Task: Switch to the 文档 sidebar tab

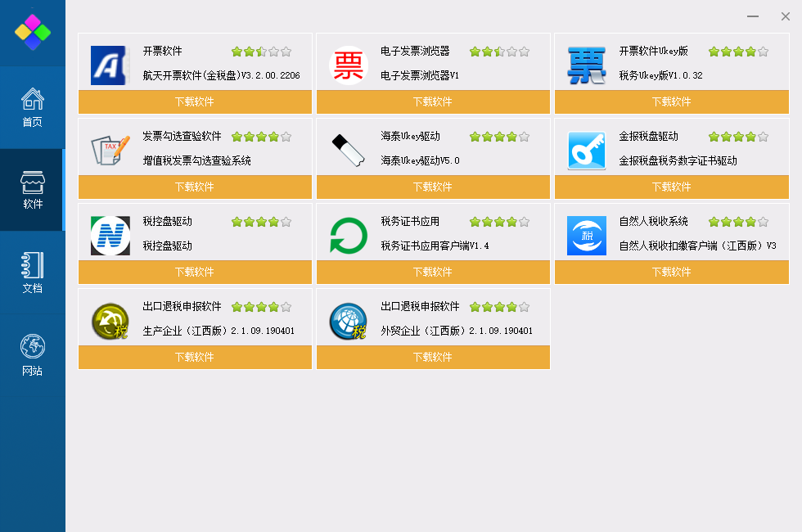Action: click(x=32, y=273)
